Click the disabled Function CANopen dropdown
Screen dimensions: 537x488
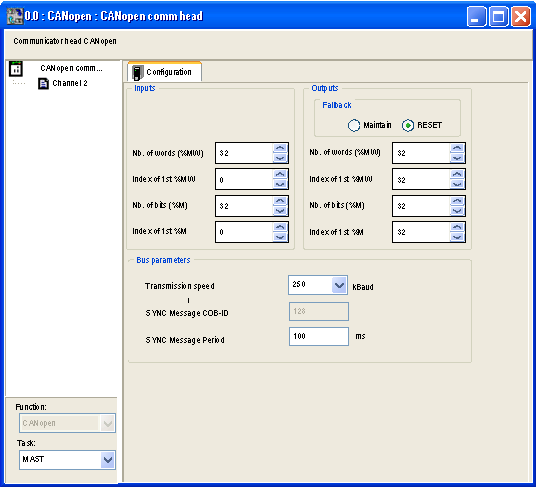click(x=67, y=423)
